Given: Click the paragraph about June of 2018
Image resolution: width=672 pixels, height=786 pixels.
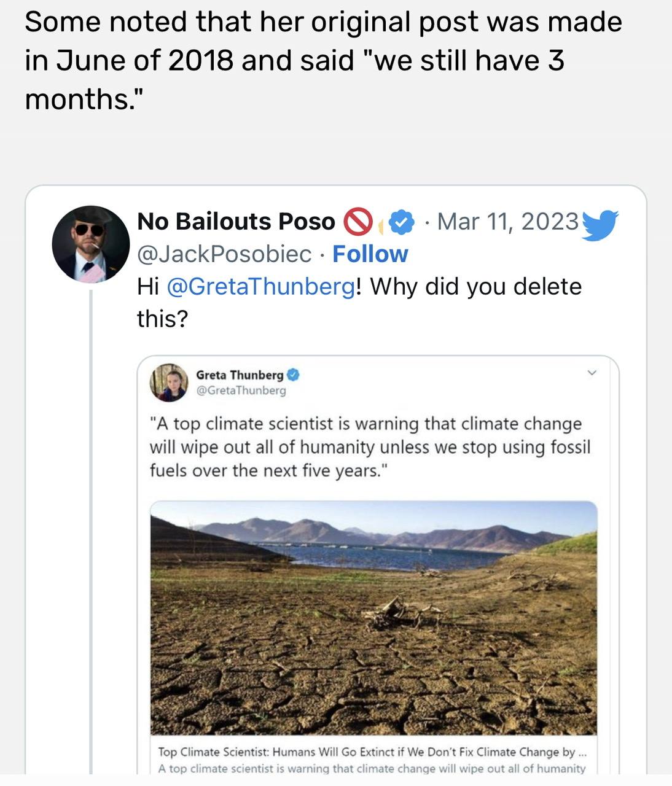Looking at the screenshot, I should click(x=324, y=60).
